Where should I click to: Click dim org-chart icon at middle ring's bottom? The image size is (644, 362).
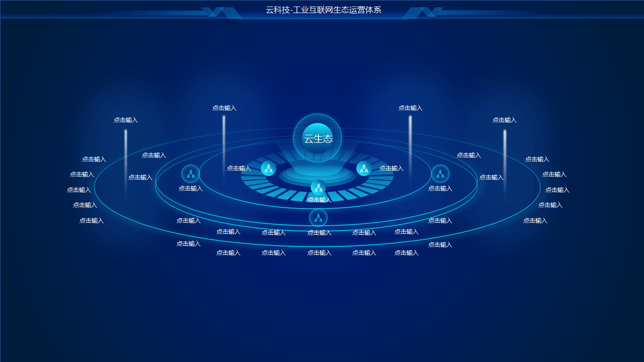coord(318,218)
